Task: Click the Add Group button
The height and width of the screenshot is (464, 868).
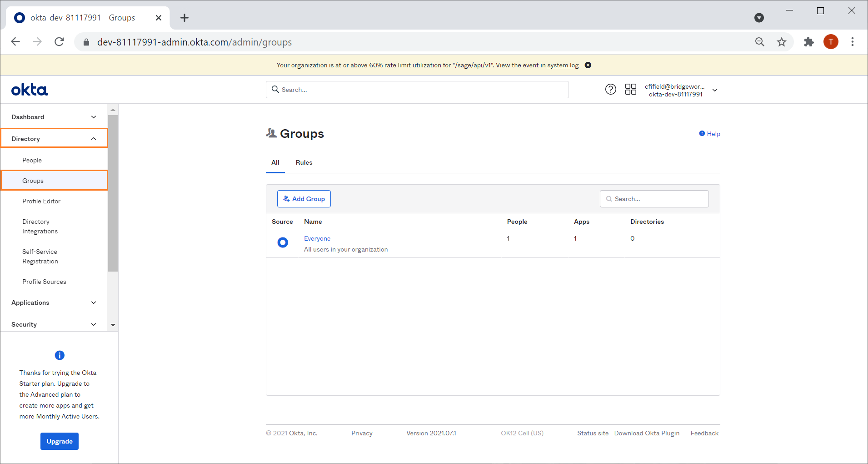Action: (304, 199)
